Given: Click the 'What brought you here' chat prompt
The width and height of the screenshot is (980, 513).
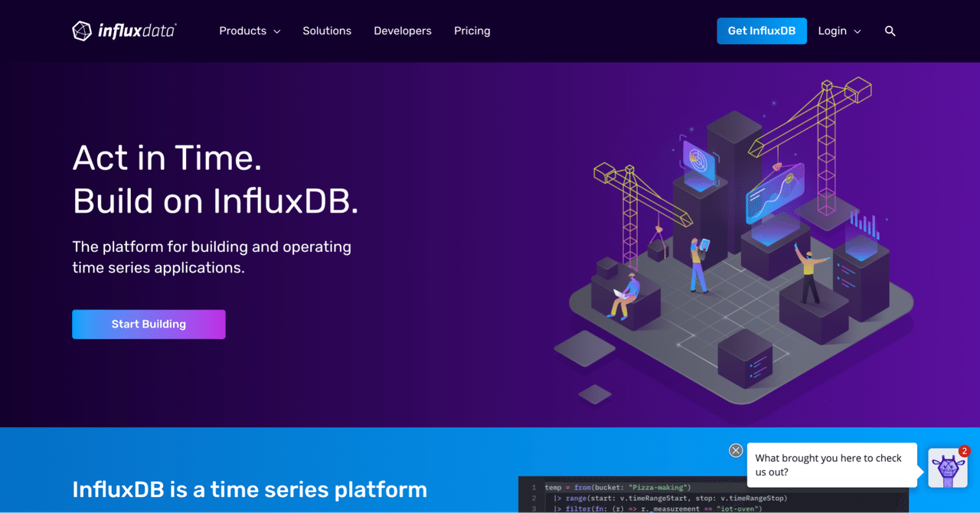Looking at the screenshot, I should 831,465.
